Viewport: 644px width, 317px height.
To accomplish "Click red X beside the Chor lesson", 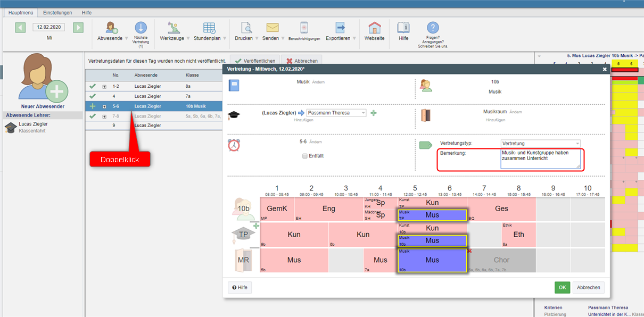I will pyautogui.click(x=469, y=251).
